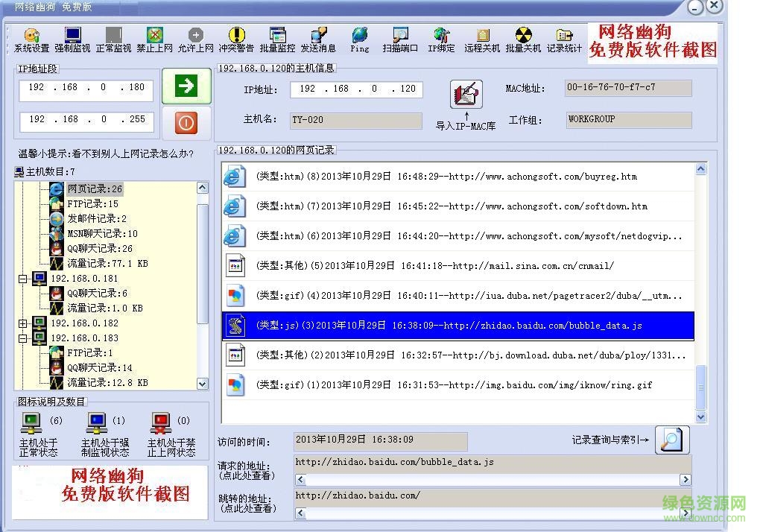Expand the 192.168.0.182 tree node
This screenshot has height=532, width=763.
coord(22,323)
